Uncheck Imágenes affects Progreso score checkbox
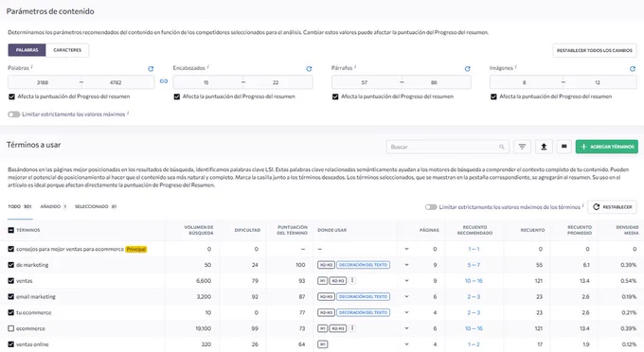 [x=493, y=97]
